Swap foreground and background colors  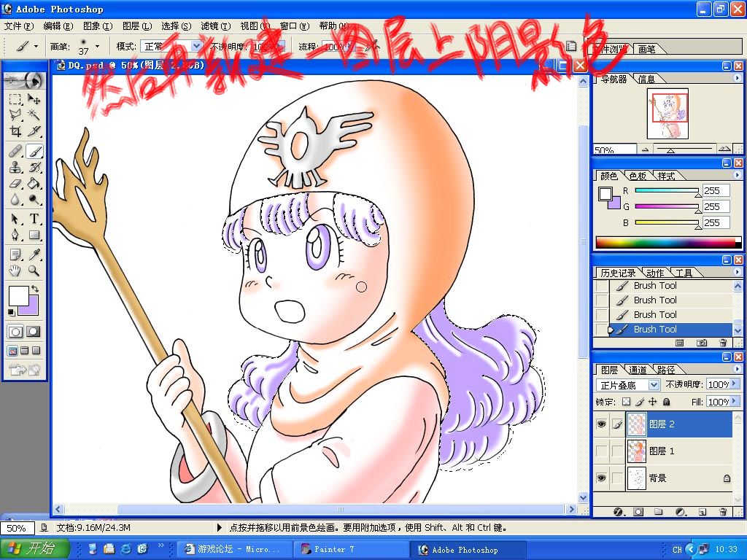(x=35, y=289)
